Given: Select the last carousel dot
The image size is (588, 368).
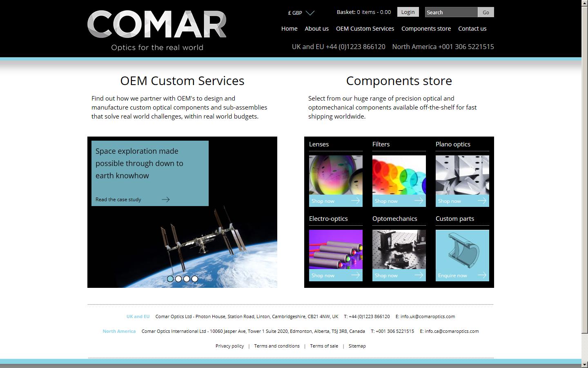Looking at the screenshot, I should 195,279.
